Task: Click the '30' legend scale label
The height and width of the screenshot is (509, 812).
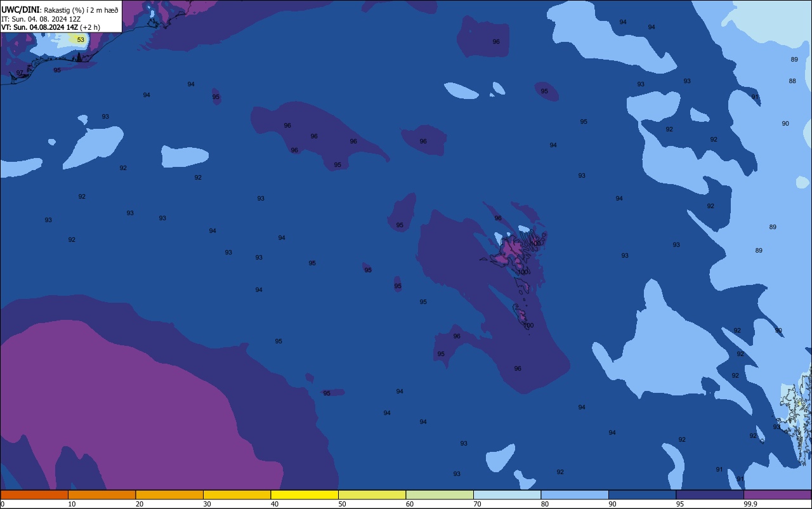Action: point(207,504)
